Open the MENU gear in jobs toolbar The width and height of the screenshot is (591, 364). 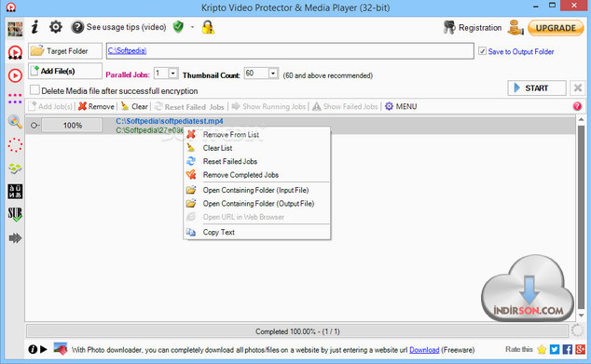pos(401,106)
